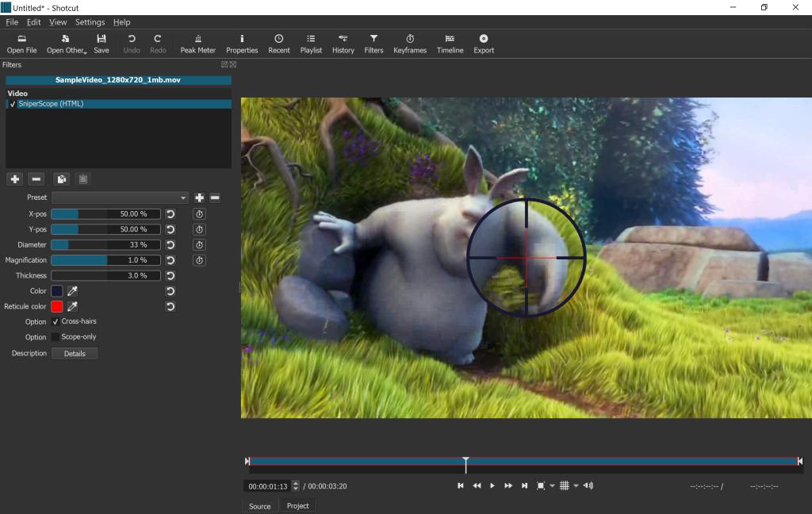This screenshot has height=514, width=812.
Task: Reset the Diameter value to default
Action: 170,245
